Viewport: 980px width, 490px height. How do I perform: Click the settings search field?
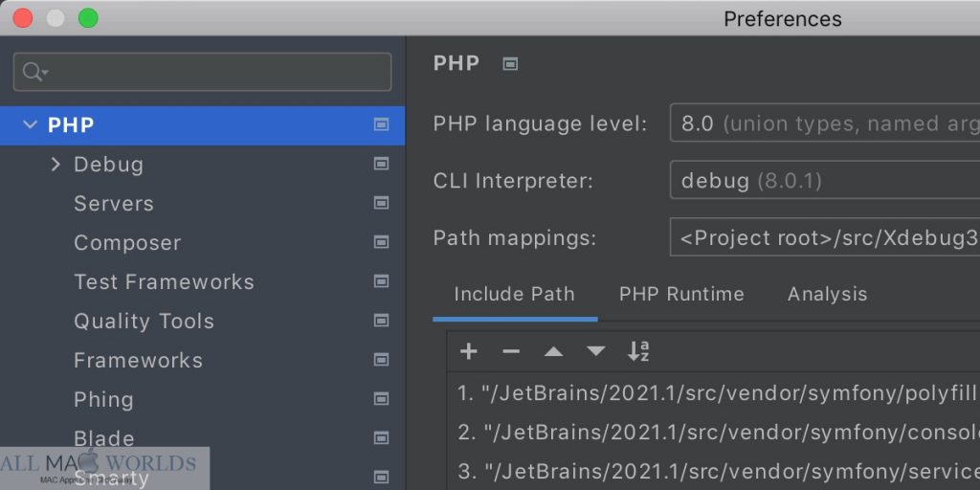[x=203, y=72]
